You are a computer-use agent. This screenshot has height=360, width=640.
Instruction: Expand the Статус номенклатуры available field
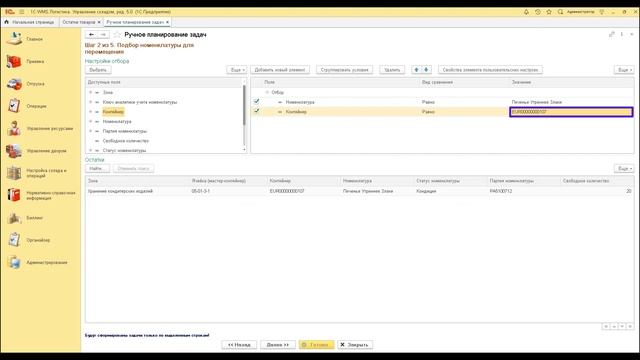pyautogui.click(x=91, y=150)
